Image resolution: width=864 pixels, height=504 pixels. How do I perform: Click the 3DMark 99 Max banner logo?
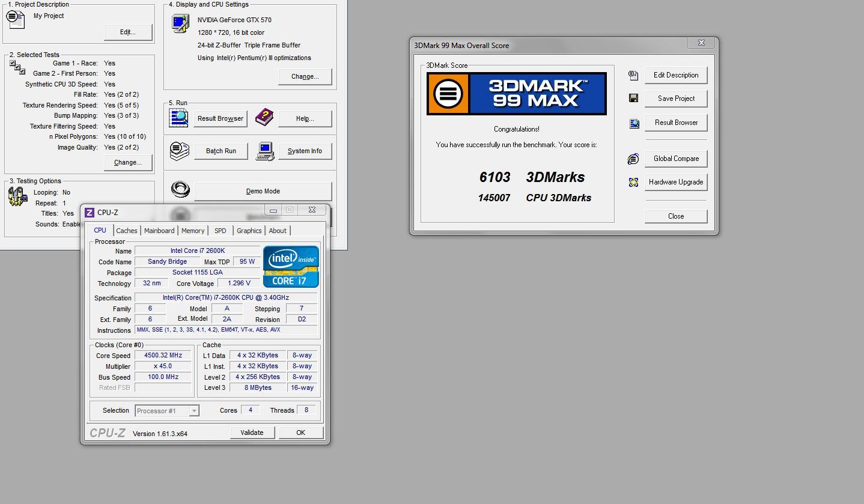[516, 94]
